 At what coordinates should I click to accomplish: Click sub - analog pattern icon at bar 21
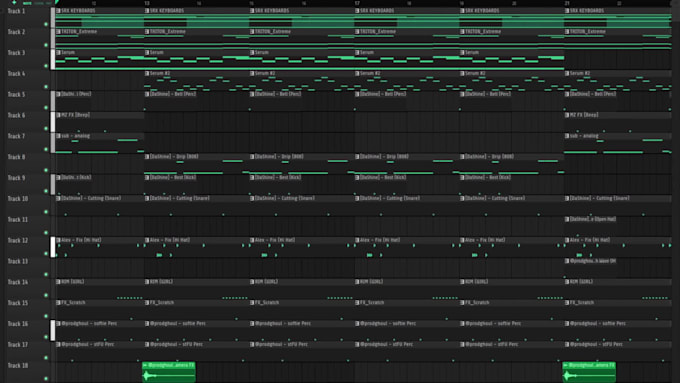567,135
